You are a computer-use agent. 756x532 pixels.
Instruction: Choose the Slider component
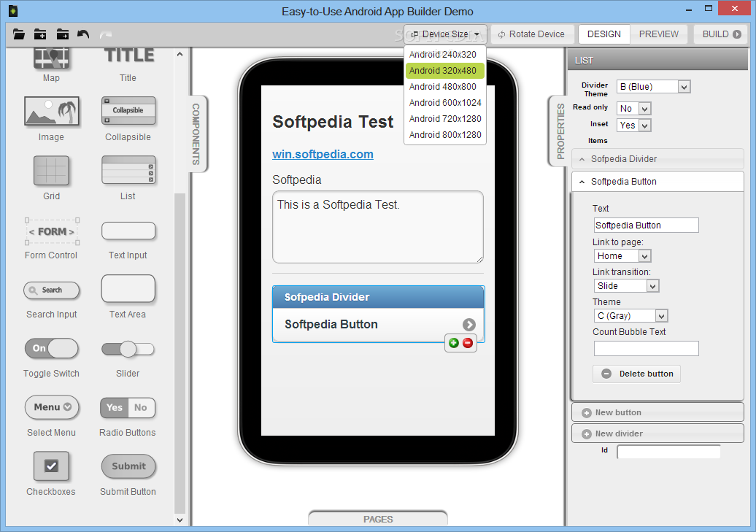tap(128, 349)
